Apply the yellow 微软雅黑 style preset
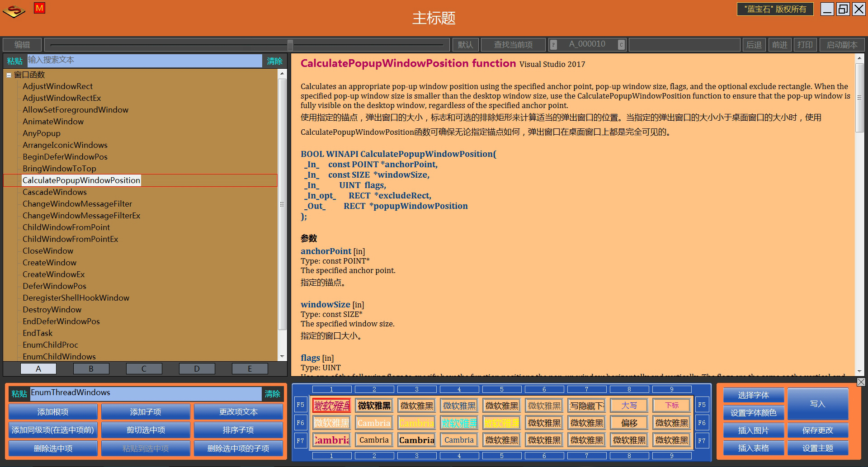Image resolution: width=868 pixels, height=467 pixels. coord(501,423)
